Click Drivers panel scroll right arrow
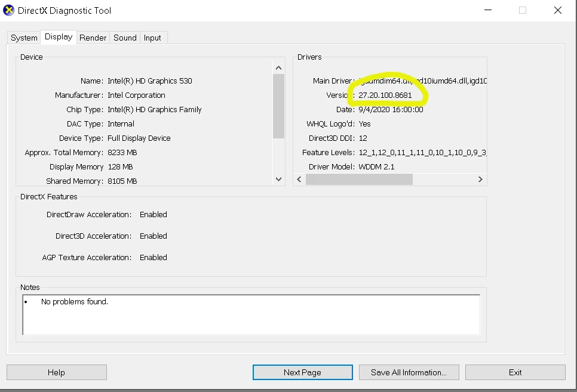577x392 pixels. pos(480,179)
